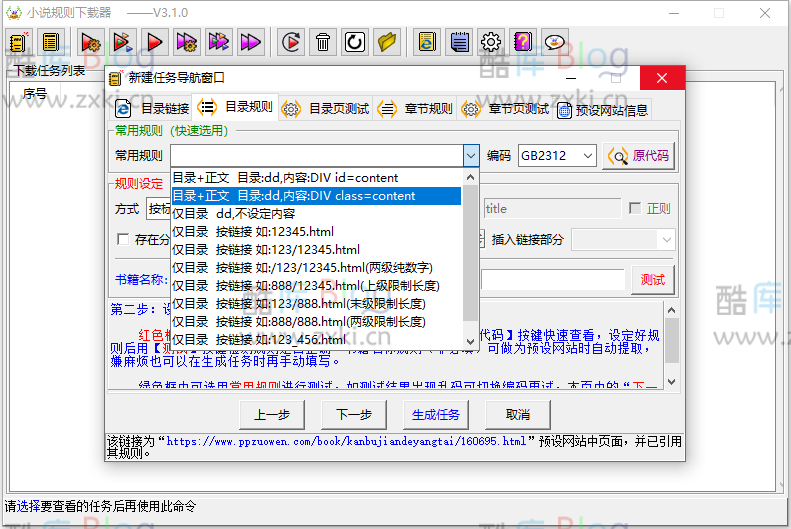Viewport: 791px width, 529px height.
Task: Choose highlighted rule DIV class=content
Action: [x=316, y=196]
